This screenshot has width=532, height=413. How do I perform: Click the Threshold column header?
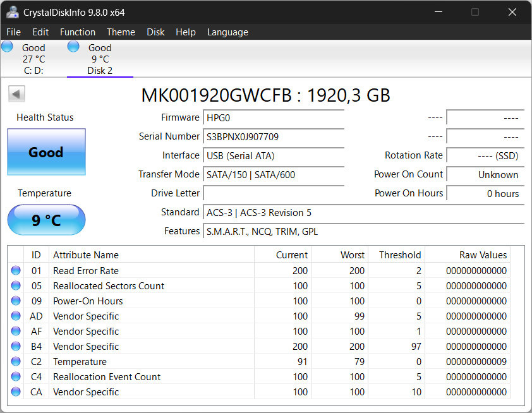(397, 254)
